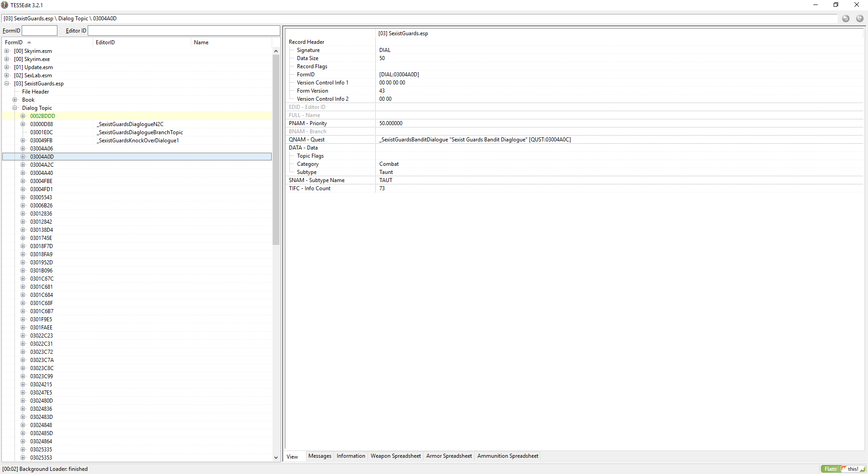Viewport: 868px width, 474px height.
Task: Expand record 03004A0D
Action: pos(23,157)
